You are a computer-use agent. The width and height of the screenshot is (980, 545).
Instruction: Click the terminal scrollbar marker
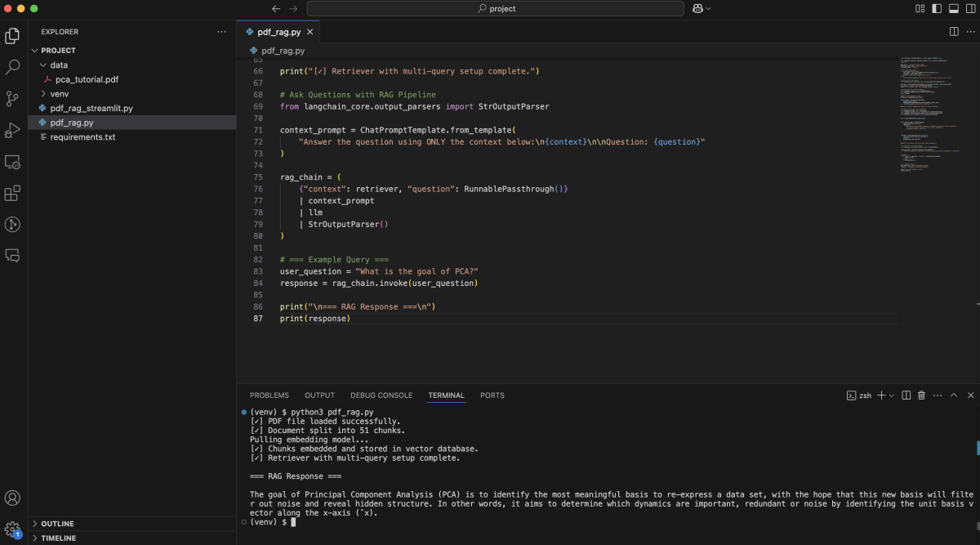coord(978,448)
